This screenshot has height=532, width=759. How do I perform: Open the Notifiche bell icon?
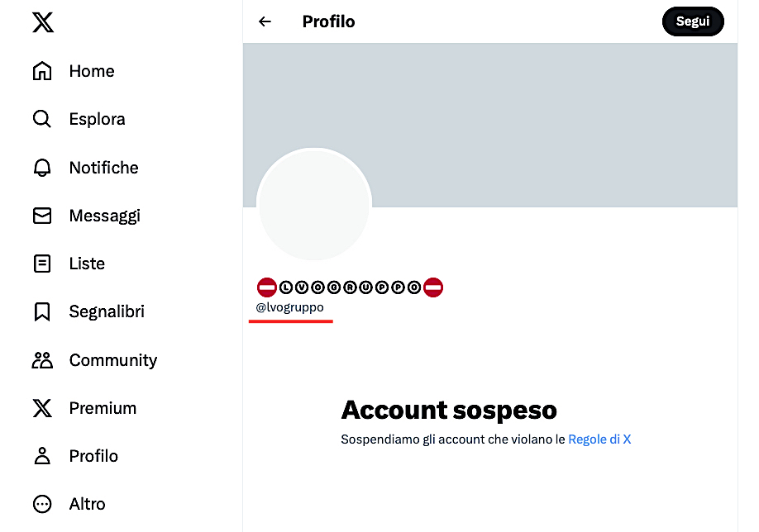click(x=42, y=168)
